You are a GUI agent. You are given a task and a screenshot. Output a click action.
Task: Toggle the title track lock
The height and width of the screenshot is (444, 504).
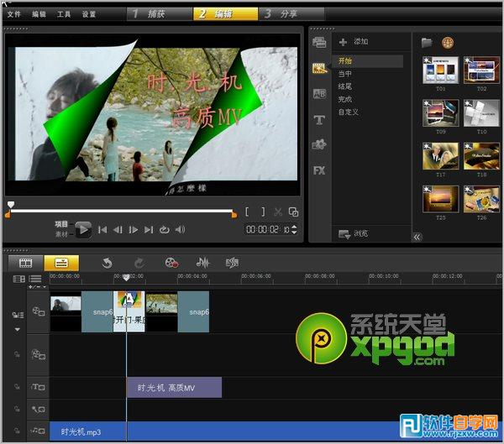point(15,386)
